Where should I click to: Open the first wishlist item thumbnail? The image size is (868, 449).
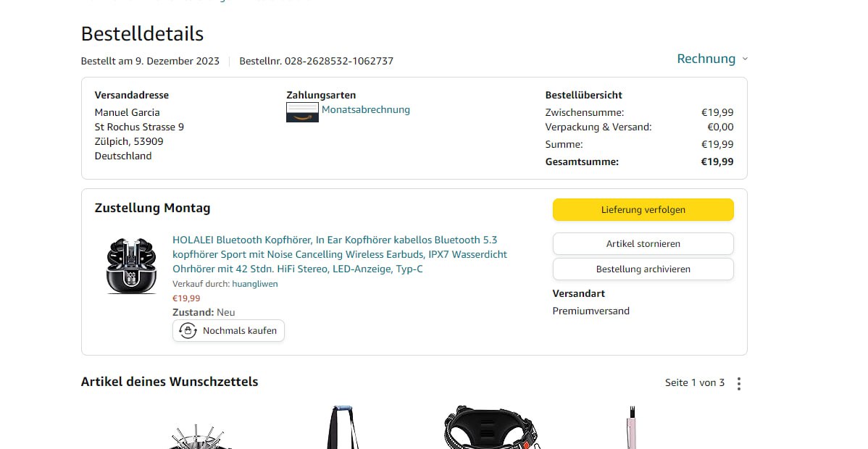point(199,436)
